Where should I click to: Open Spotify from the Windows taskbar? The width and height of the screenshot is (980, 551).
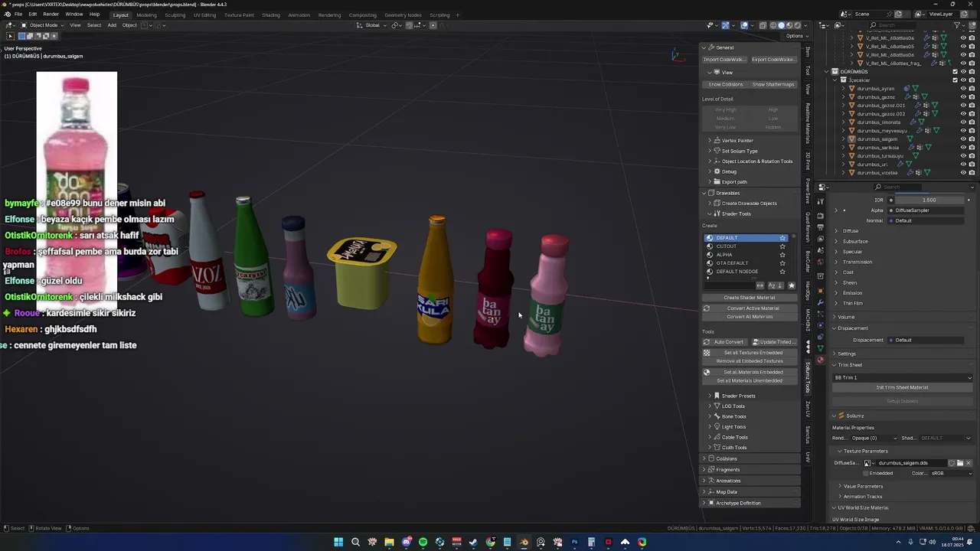click(x=423, y=542)
